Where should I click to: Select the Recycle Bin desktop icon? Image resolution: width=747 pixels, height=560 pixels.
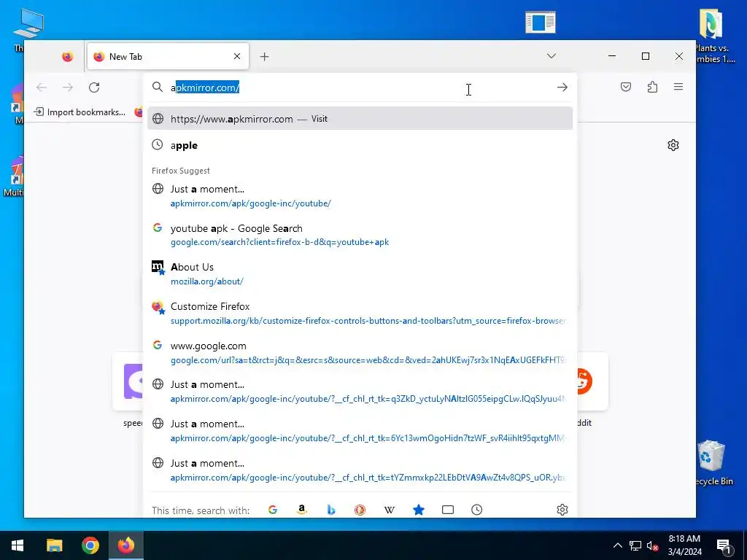coord(712,463)
